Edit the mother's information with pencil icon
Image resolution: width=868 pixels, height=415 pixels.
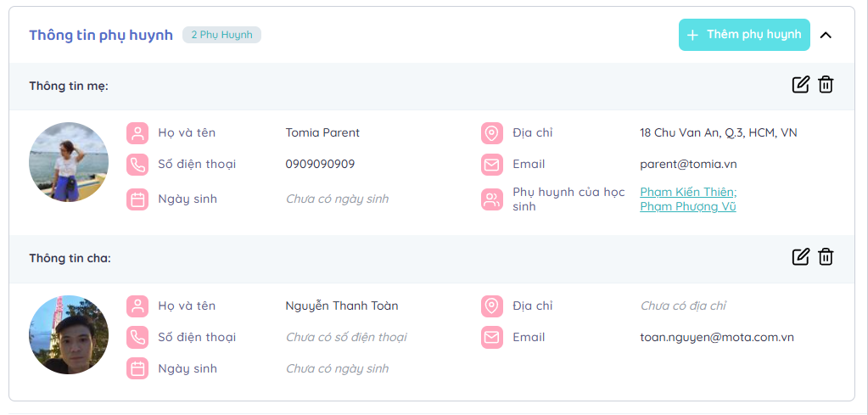[x=800, y=84]
